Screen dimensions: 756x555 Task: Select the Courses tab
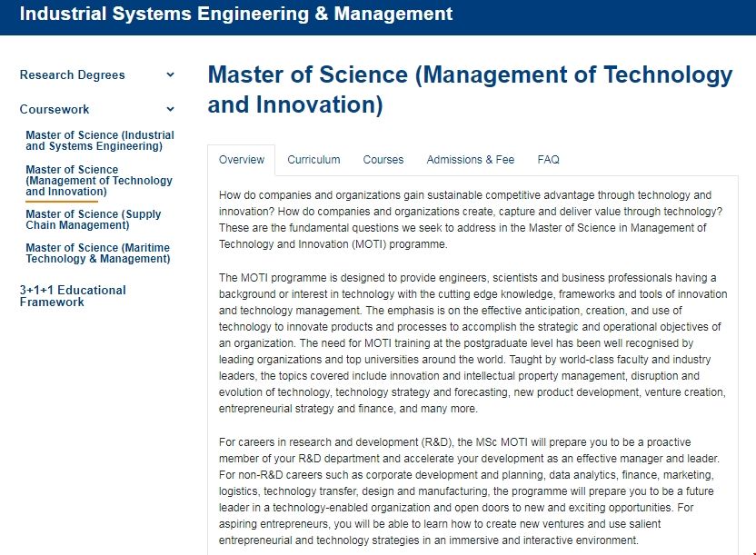click(x=383, y=160)
